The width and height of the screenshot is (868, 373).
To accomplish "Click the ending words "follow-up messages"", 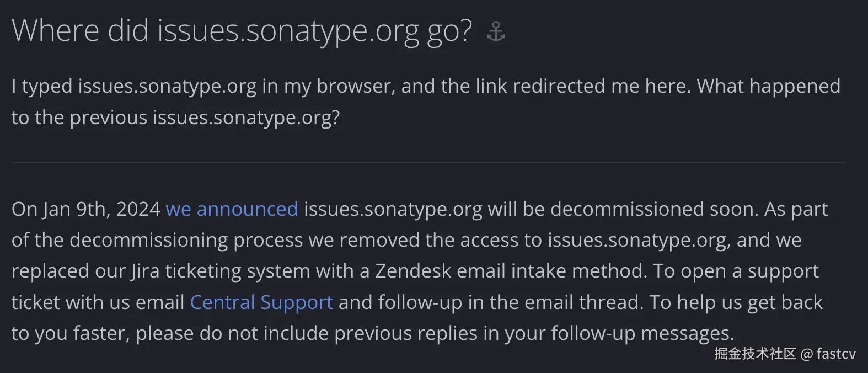I will click(641, 333).
